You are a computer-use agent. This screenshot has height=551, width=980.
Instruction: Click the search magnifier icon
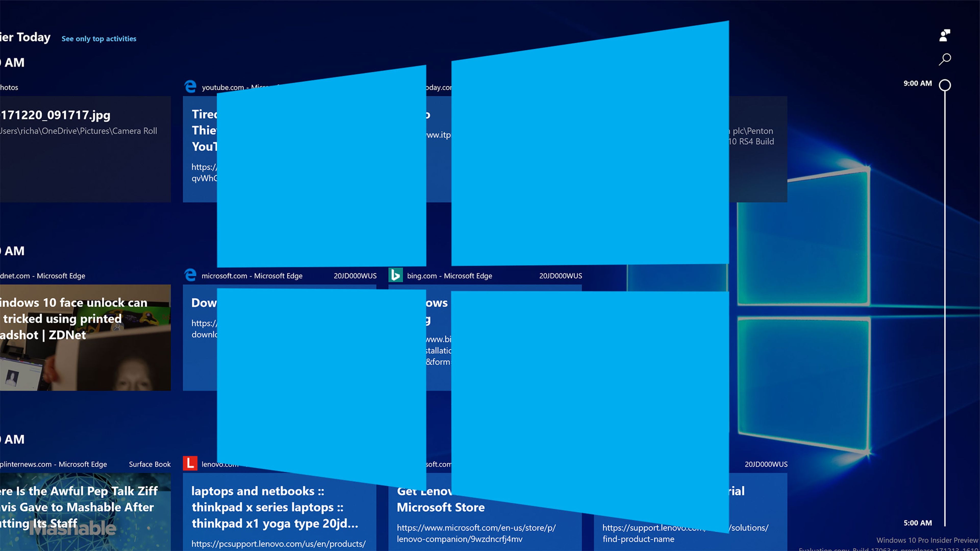pos(945,59)
